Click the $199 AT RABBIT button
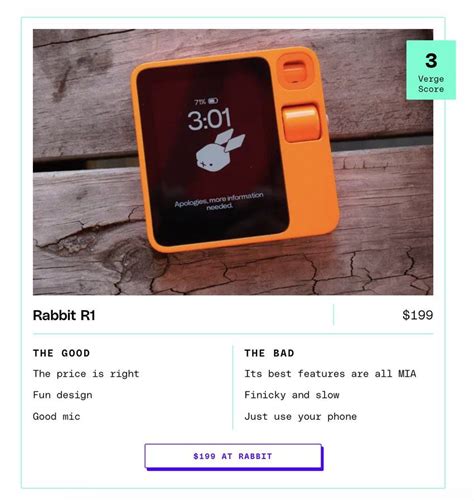 [x=233, y=456]
